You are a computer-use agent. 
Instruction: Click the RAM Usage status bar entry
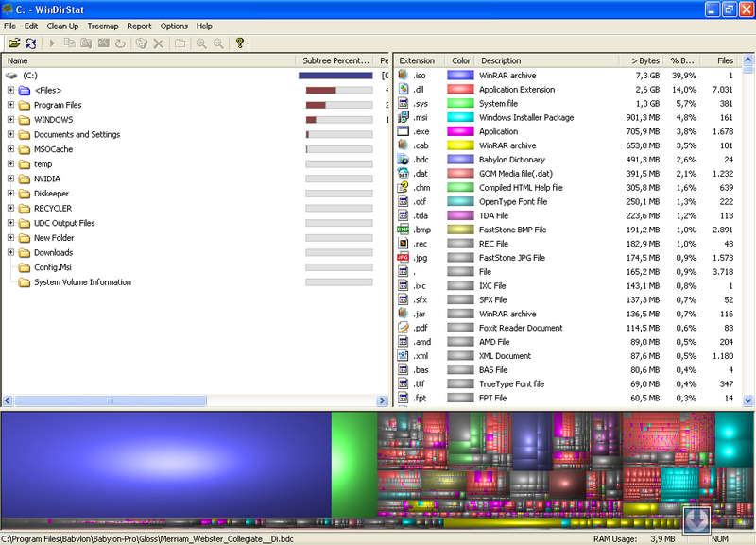(634, 538)
